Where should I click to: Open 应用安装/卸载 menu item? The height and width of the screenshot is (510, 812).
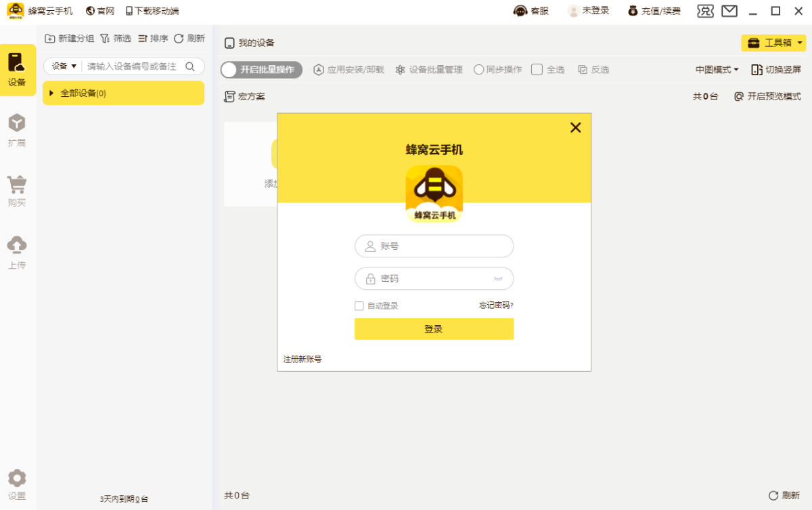(x=348, y=70)
